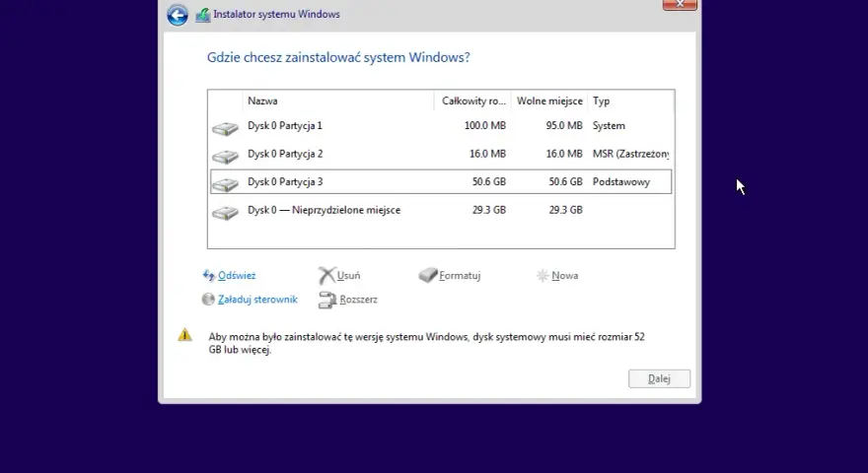The width and height of the screenshot is (868, 473).
Task: Select Dysk 0 — Nieprzydzielone miejsce row
Action: coord(441,210)
